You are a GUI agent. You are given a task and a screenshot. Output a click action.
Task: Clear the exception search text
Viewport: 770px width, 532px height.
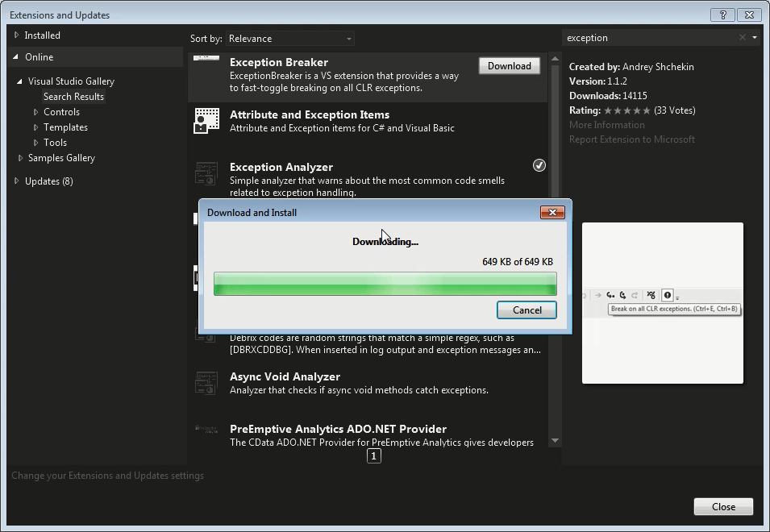click(x=743, y=37)
